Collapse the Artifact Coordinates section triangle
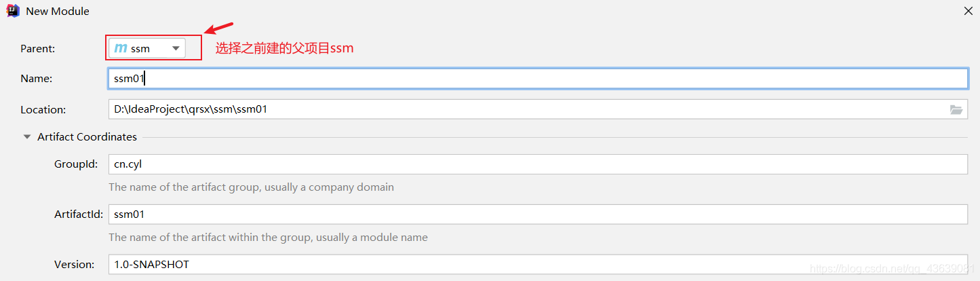Viewport: 980px width, 281px height. (x=27, y=136)
